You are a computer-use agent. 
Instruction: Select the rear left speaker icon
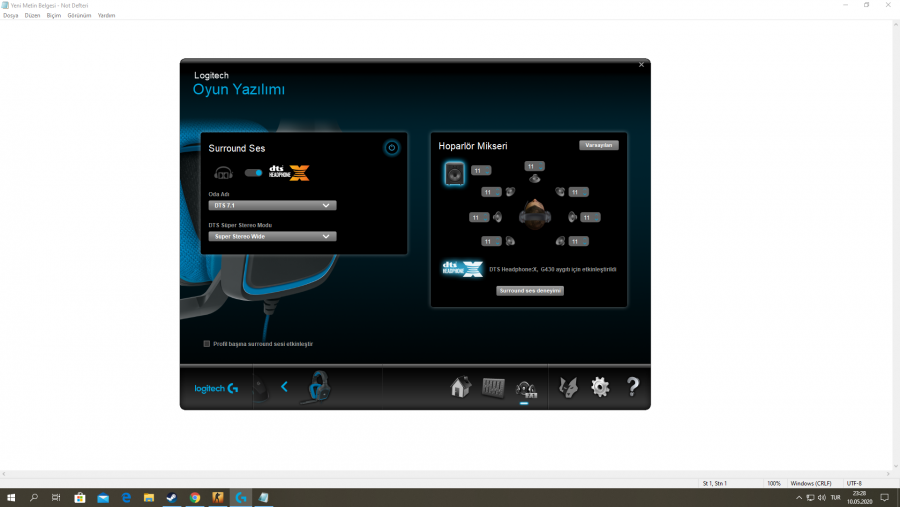[510, 241]
